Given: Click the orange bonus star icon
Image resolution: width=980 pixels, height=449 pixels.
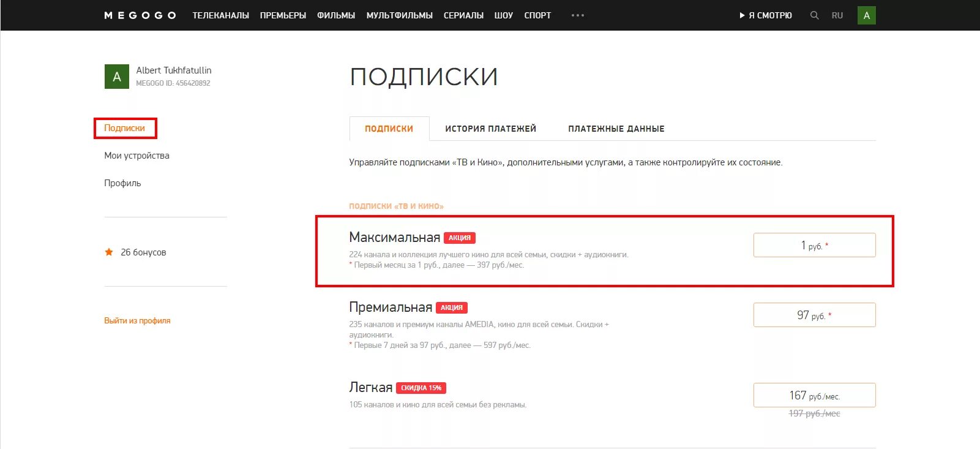Looking at the screenshot, I should pyautogui.click(x=109, y=252).
